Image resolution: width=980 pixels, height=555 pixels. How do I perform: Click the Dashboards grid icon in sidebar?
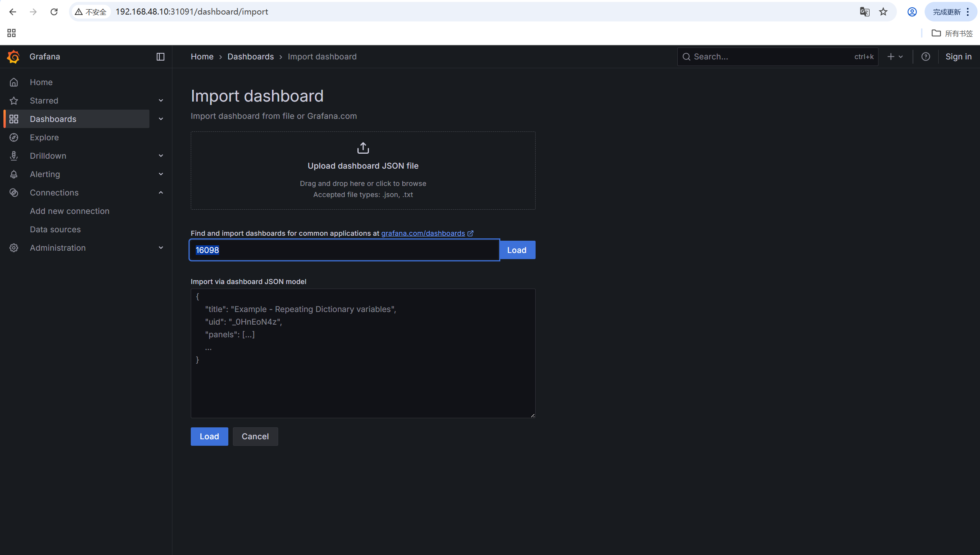pos(14,119)
